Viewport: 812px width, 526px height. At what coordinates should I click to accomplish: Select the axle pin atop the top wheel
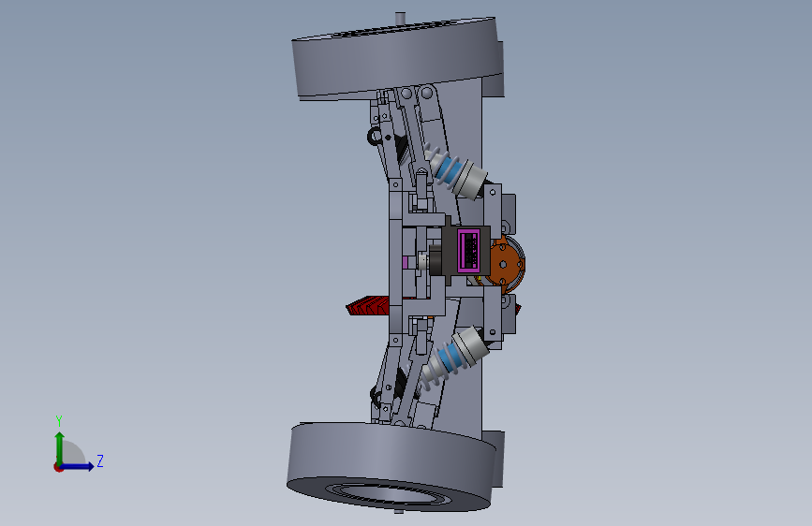click(x=400, y=18)
